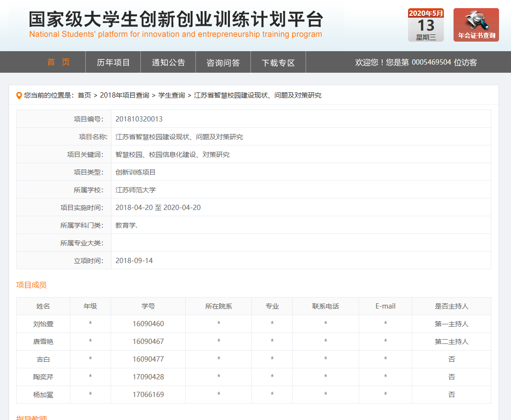Open the 历年项目 menu item

pyautogui.click(x=113, y=62)
